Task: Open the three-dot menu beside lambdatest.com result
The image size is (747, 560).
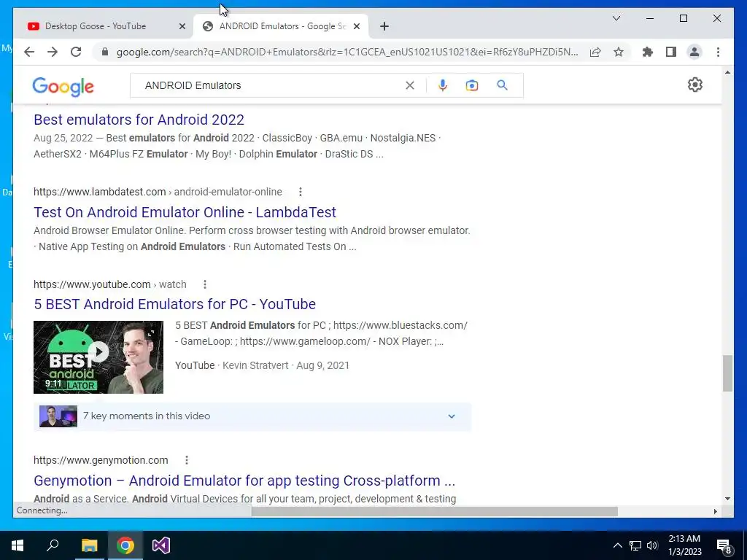Action: 300,192
